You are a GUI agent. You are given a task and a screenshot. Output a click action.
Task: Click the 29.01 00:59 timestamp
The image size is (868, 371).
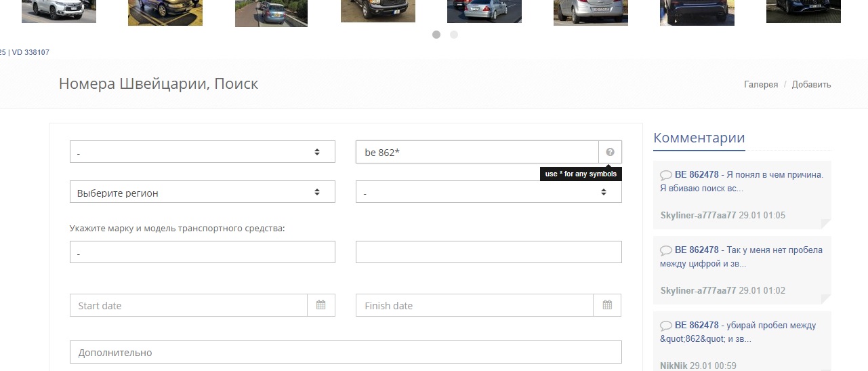coord(713,366)
